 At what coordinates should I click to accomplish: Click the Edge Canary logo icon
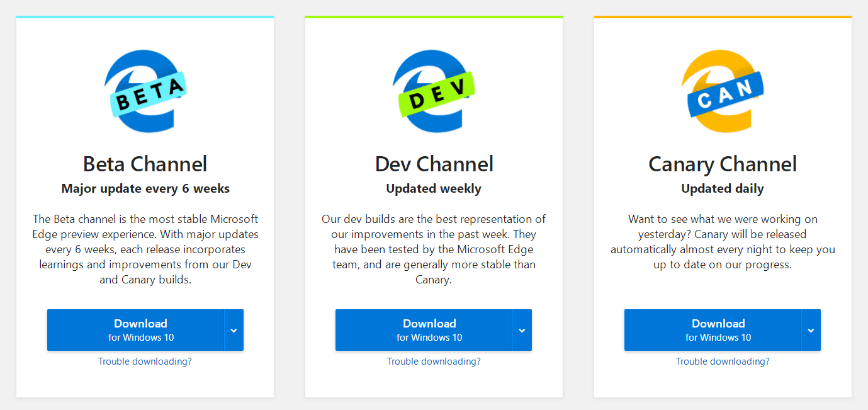pos(723,91)
